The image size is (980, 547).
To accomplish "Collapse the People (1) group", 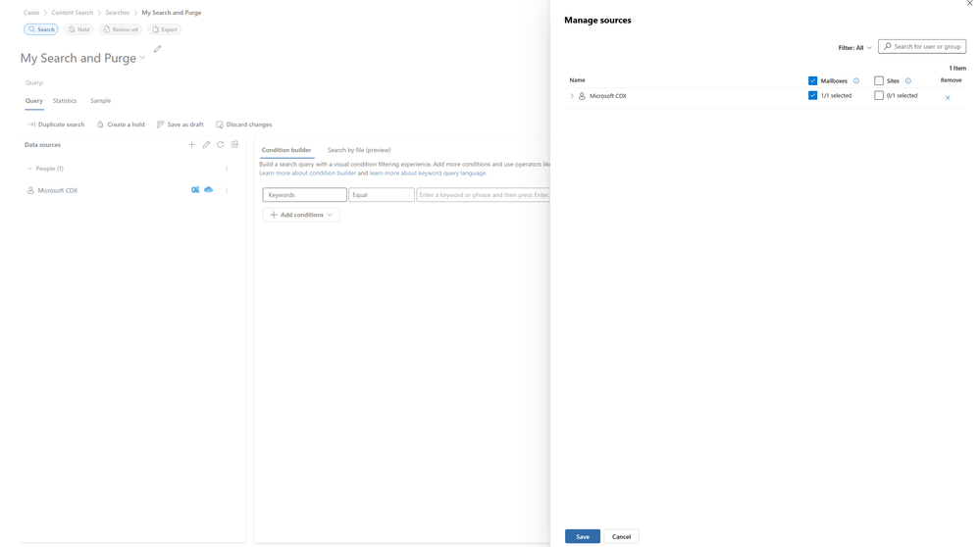I will pos(29,169).
